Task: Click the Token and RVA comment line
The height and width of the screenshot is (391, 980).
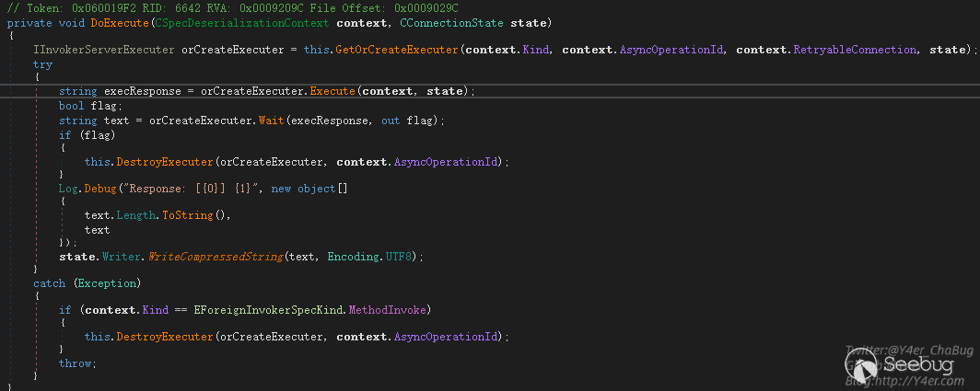Action: click(232, 7)
